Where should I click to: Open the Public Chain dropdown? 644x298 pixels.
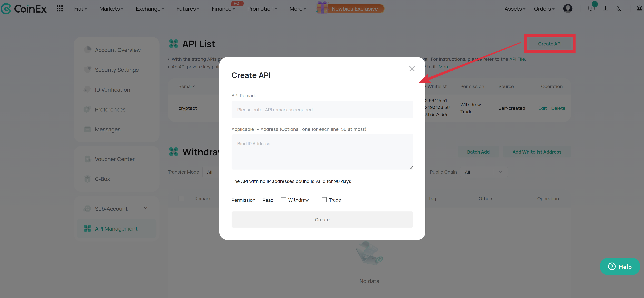point(483,172)
